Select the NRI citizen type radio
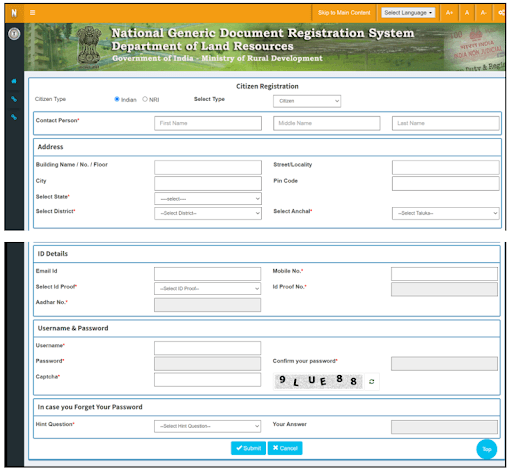 [x=145, y=99]
